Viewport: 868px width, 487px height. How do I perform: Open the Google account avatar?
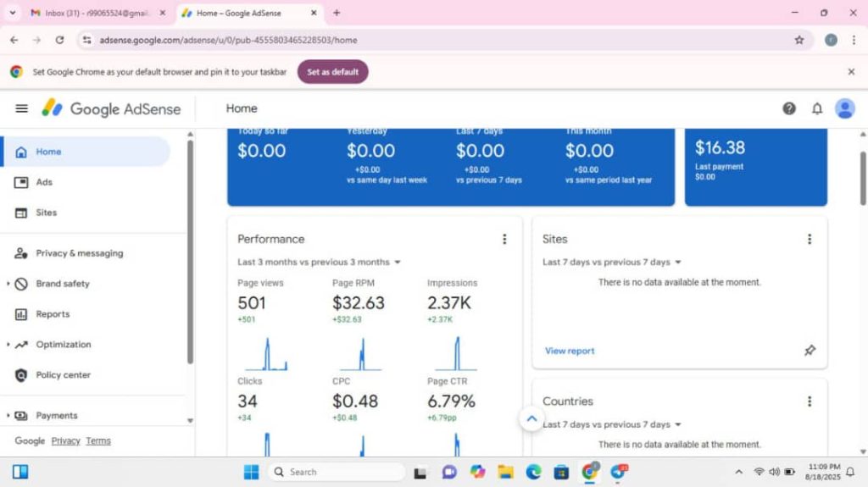tap(845, 108)
